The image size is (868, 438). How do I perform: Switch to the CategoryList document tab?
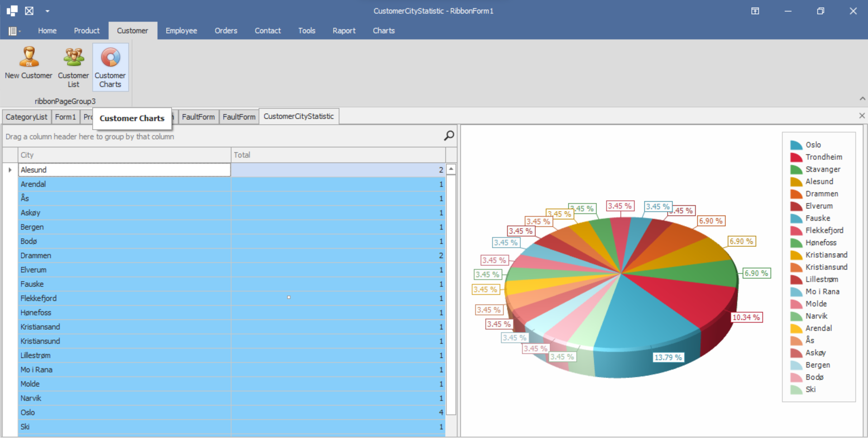[x=26, y=117]
